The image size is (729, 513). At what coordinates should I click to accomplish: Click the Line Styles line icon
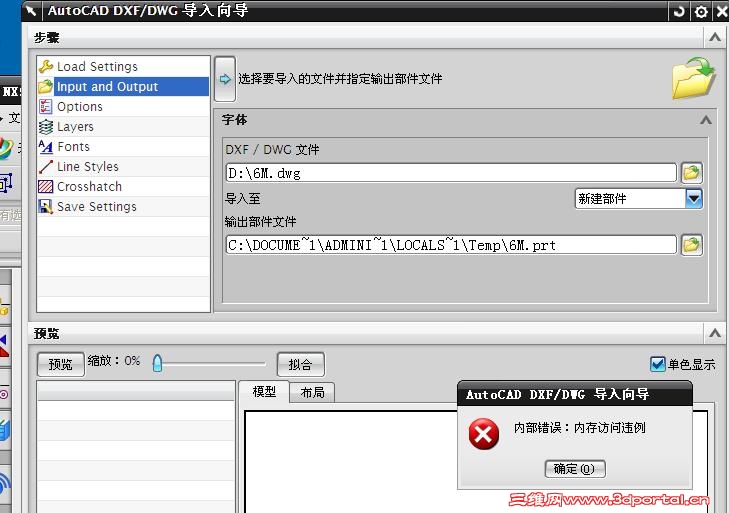click(46, 167)
